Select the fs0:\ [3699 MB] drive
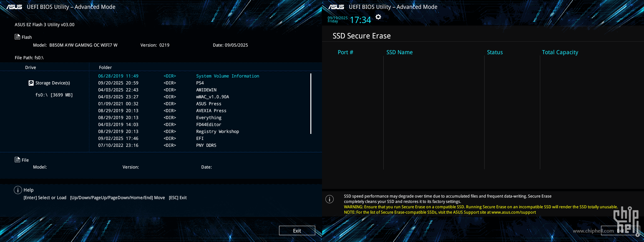Screen dimensions: 644x242 tap(54, 95)
